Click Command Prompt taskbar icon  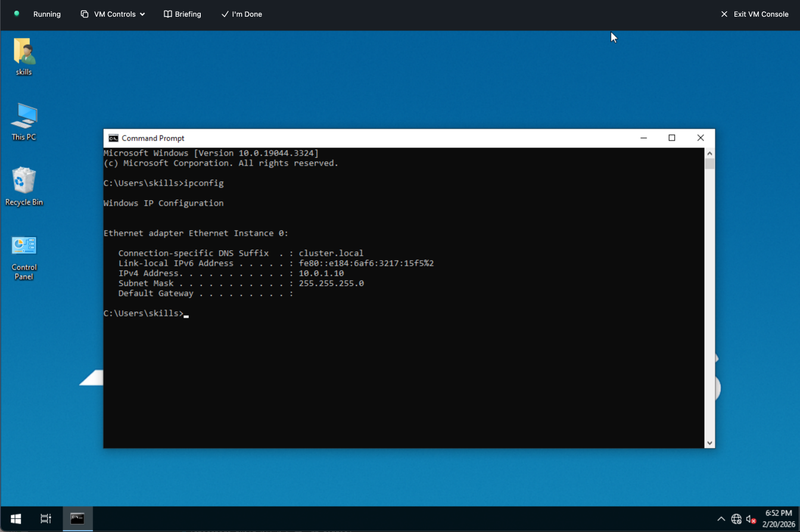point(77,519)
